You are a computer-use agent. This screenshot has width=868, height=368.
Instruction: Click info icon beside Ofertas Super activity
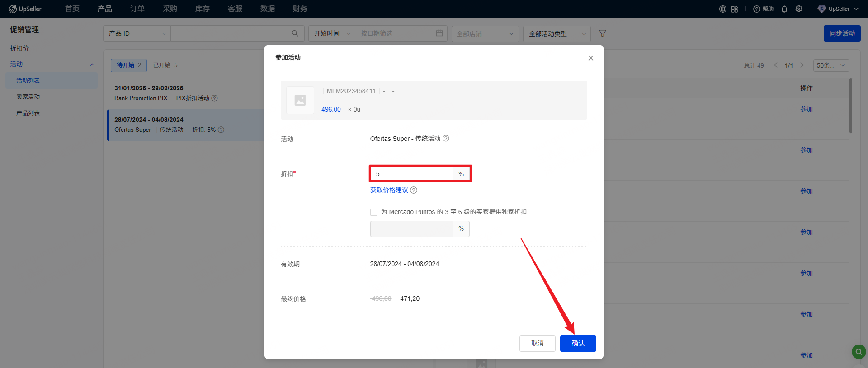click(x=446, y=139)
